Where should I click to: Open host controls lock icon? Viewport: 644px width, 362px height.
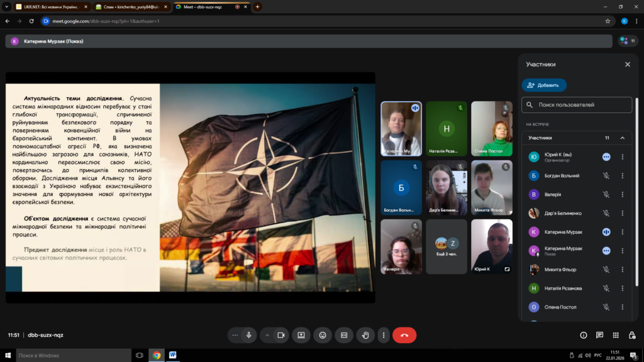631,335
